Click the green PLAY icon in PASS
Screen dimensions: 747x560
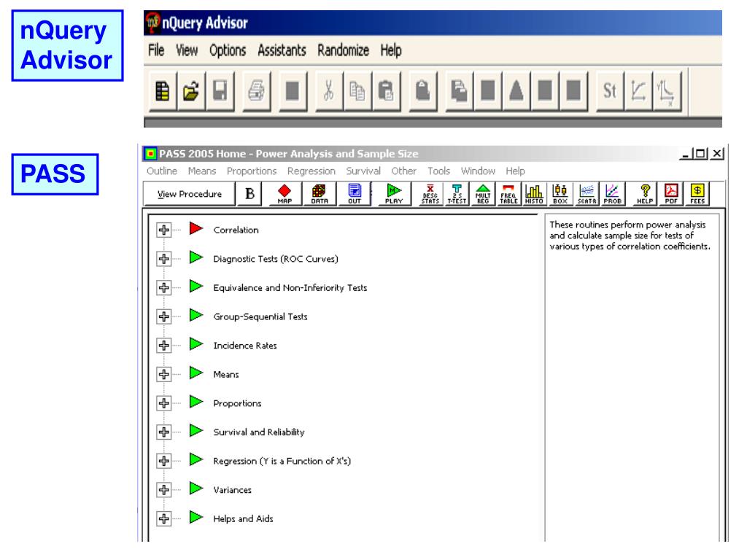[x=394, y=194]
